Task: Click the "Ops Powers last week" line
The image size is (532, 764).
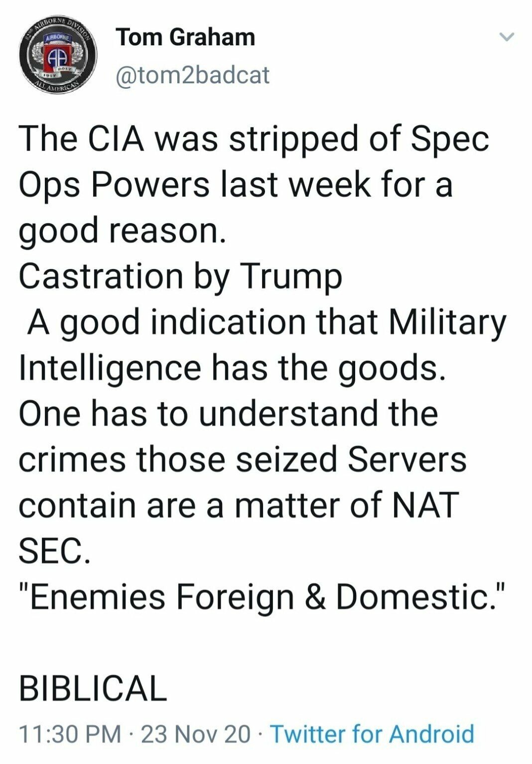Action: coord(235,184)
